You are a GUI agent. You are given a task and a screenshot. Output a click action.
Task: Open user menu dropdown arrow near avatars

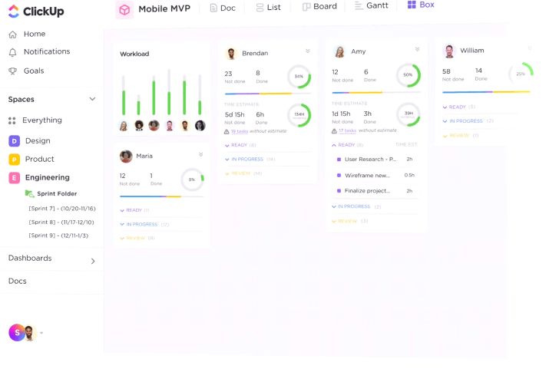41,333
